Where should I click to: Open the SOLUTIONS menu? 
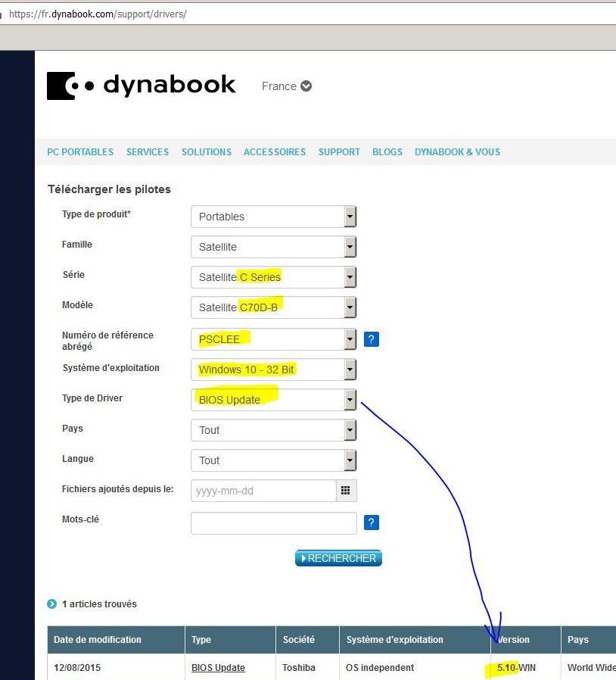207,151
